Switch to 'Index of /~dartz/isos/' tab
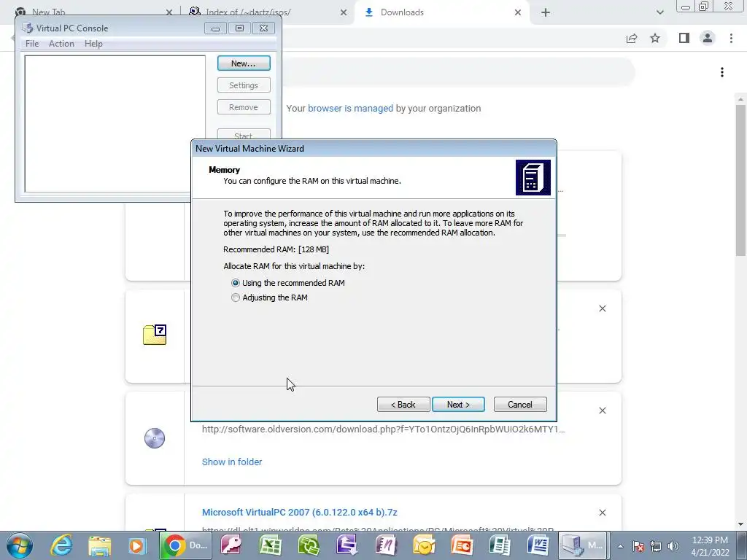This screenshot has height=560, width=747. pos(267,12)
